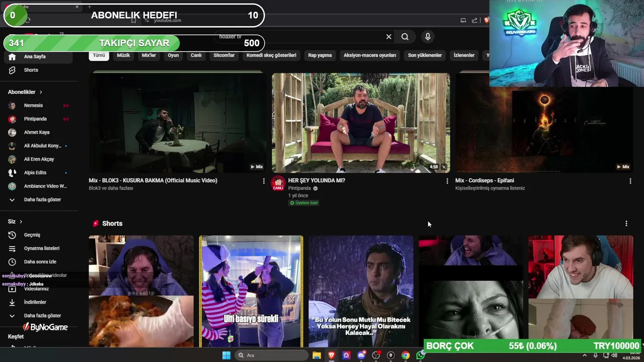Image resolution: width=644 pixels, height=362 pixels.
Task: Open Brave browser from taskbar
Action: coord(332,355)
